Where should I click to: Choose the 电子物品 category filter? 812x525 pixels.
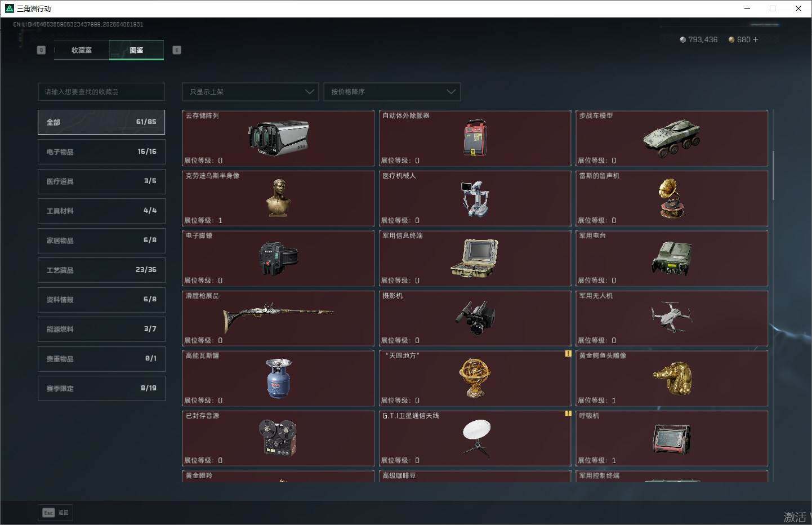coord(101,152)
